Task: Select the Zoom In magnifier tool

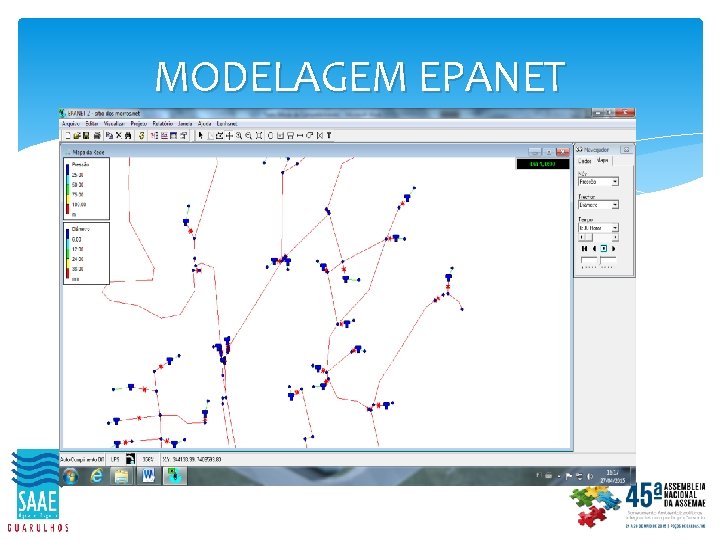Action: tap(239, 135)
